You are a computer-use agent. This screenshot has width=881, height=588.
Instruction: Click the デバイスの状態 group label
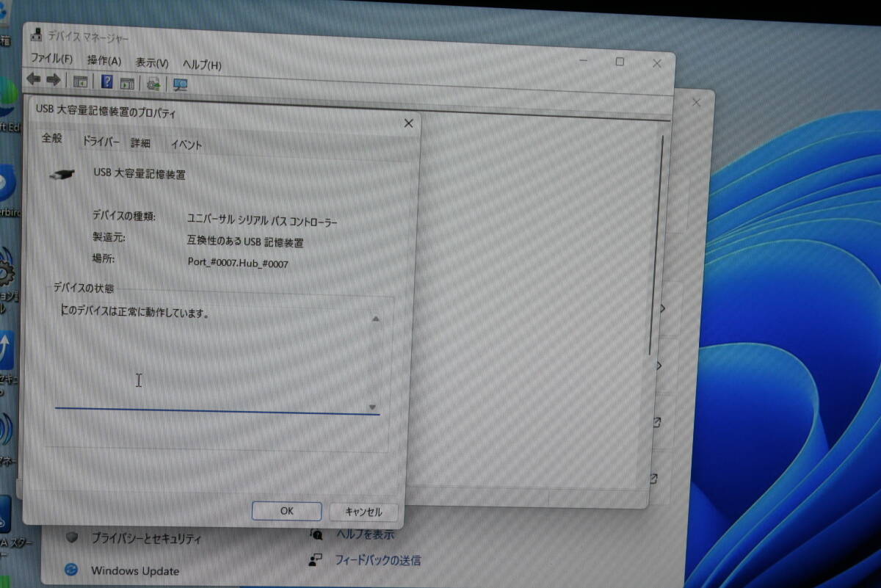point(83,288)
